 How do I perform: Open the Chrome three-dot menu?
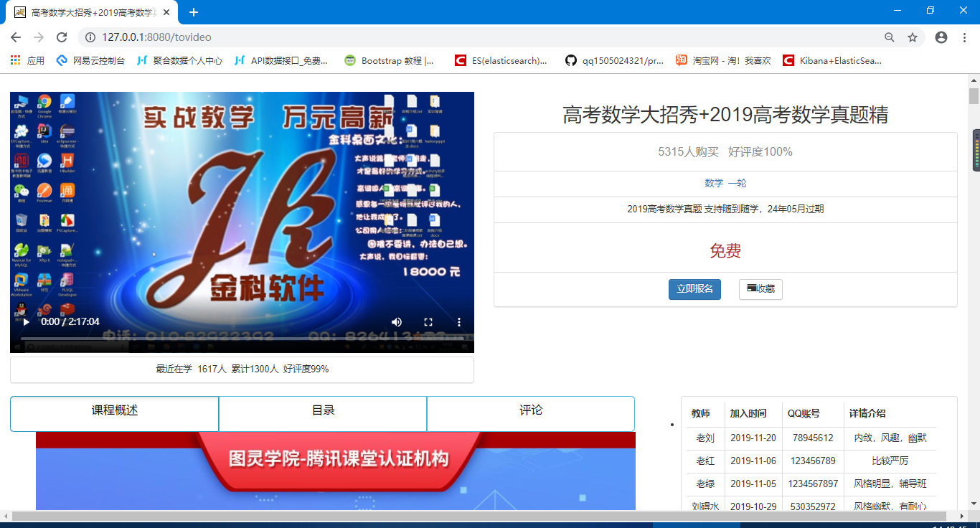[964, 37]
